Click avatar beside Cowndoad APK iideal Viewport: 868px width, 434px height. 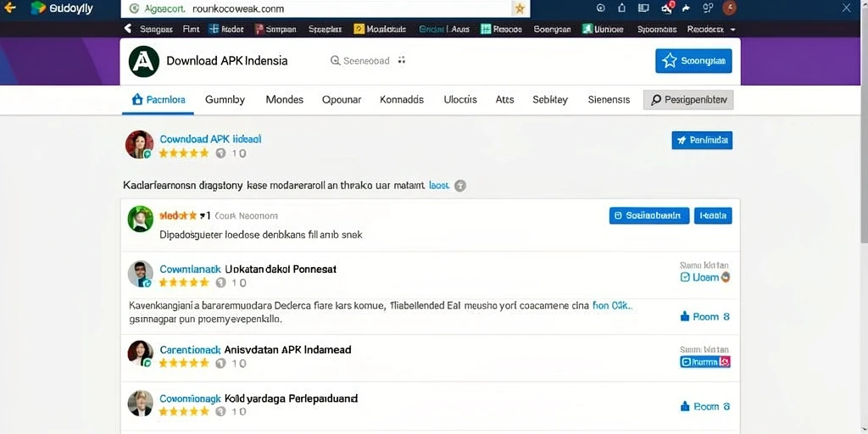point(140,144)
